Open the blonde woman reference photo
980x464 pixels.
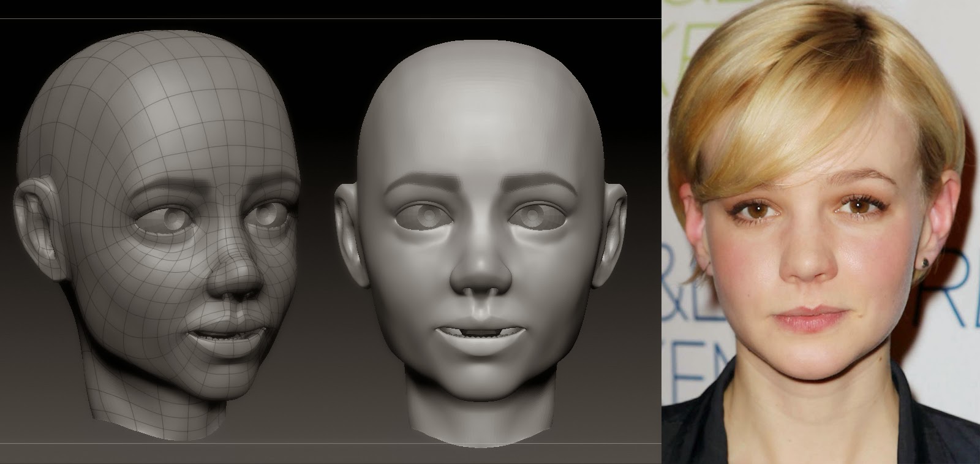pos(821,232)
